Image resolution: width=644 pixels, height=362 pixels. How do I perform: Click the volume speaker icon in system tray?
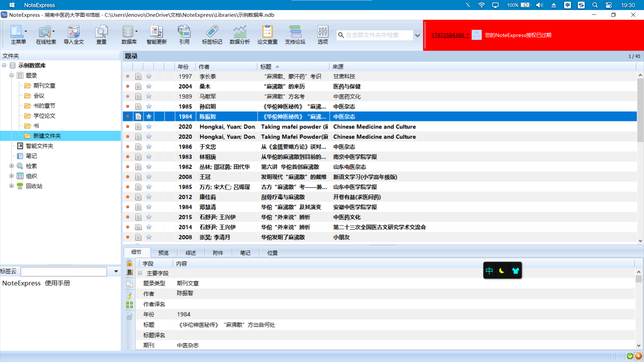click(x=539, y=5)
